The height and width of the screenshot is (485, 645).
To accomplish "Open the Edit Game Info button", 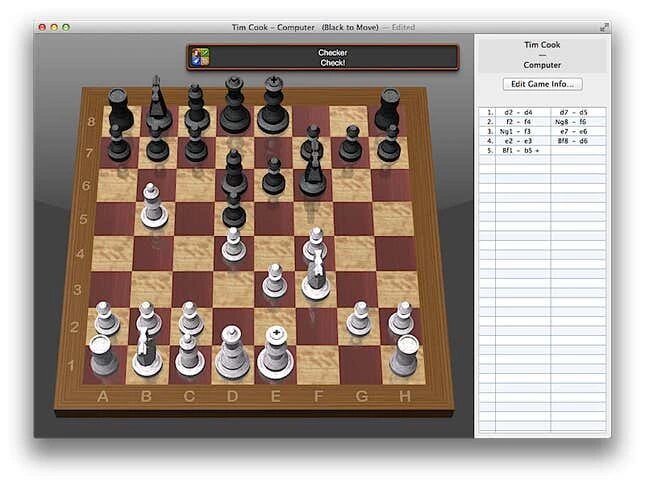I will tap(542, 84).
